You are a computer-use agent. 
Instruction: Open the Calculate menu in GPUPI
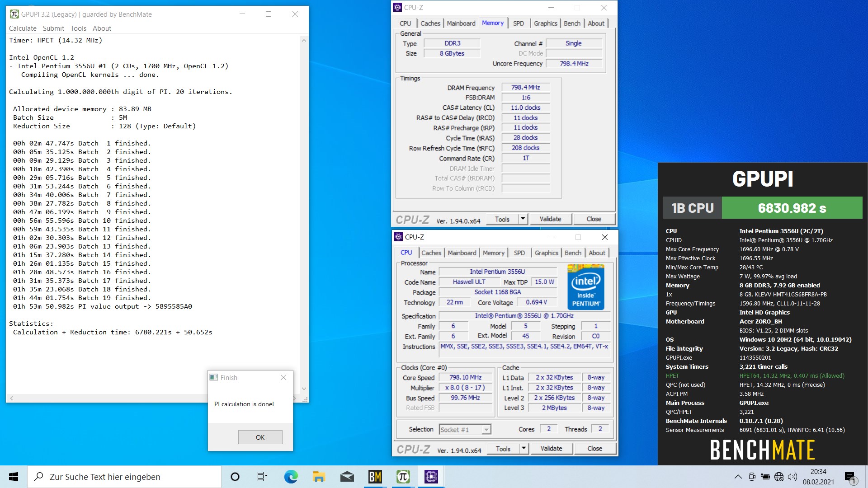23,28
